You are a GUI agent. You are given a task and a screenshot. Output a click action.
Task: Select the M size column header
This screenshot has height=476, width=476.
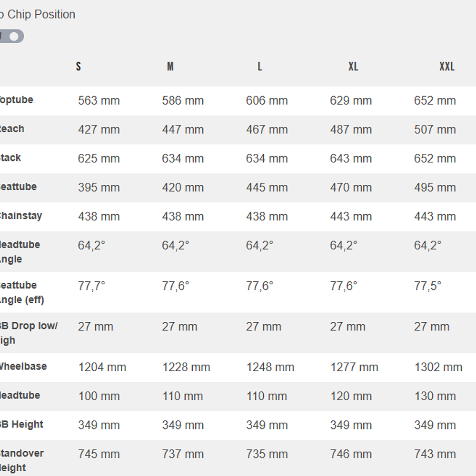click(170, 66)
